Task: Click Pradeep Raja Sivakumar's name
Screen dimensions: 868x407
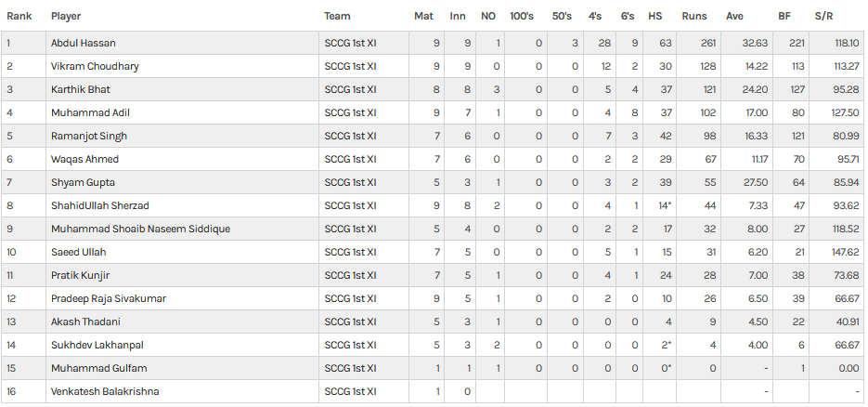Action: click(x=108, y=298)
